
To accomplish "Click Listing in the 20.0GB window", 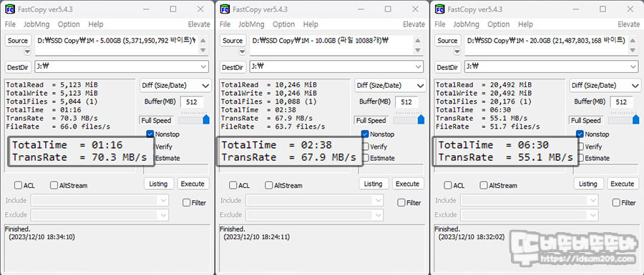I will point(588,184).
